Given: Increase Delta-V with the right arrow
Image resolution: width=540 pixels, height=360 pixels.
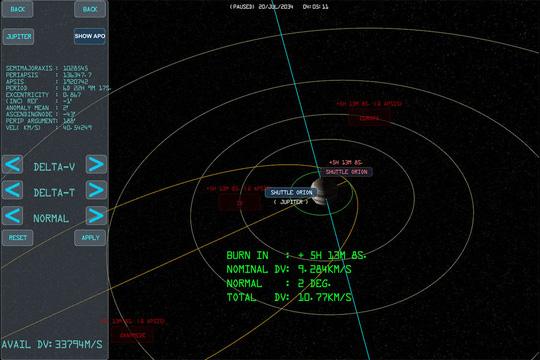Looking at the screenshot, I should 96,165.
